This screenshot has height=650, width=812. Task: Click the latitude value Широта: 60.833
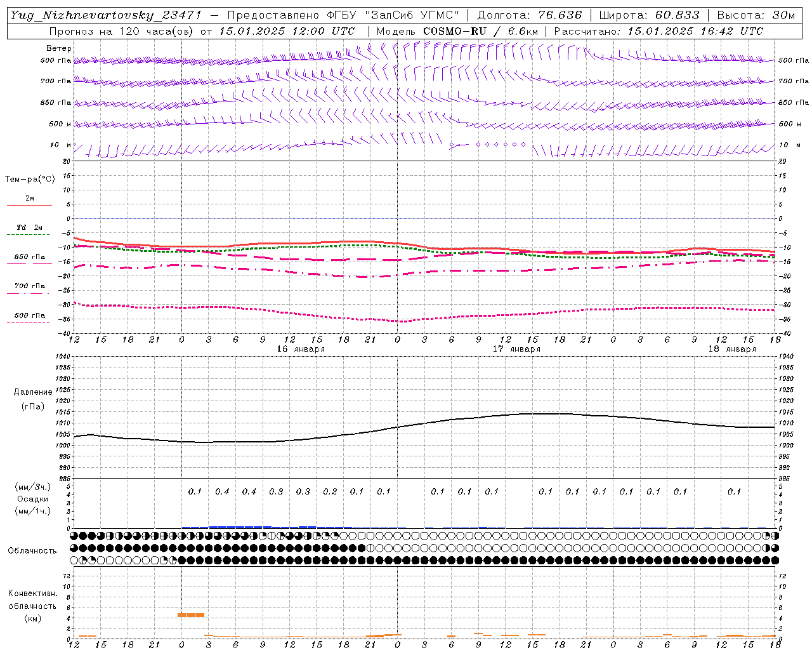(x=649, y=15)
